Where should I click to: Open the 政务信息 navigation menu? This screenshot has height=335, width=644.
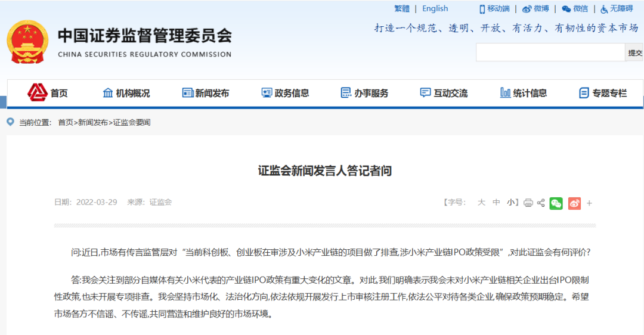coord(285,93)
